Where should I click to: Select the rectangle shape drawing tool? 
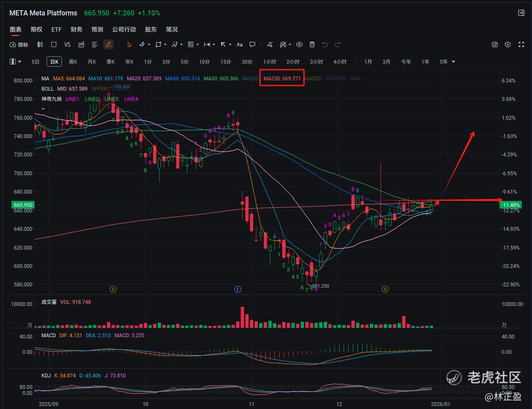click(x=158, y=44)
